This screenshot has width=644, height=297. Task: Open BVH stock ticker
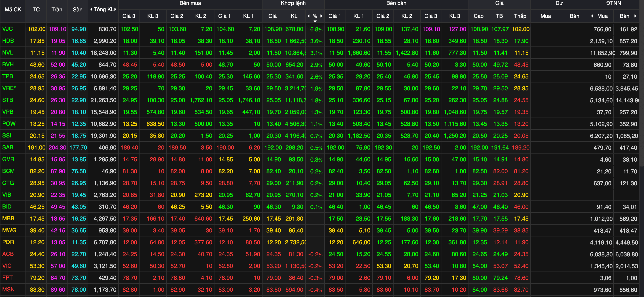(x=8, y=64)
